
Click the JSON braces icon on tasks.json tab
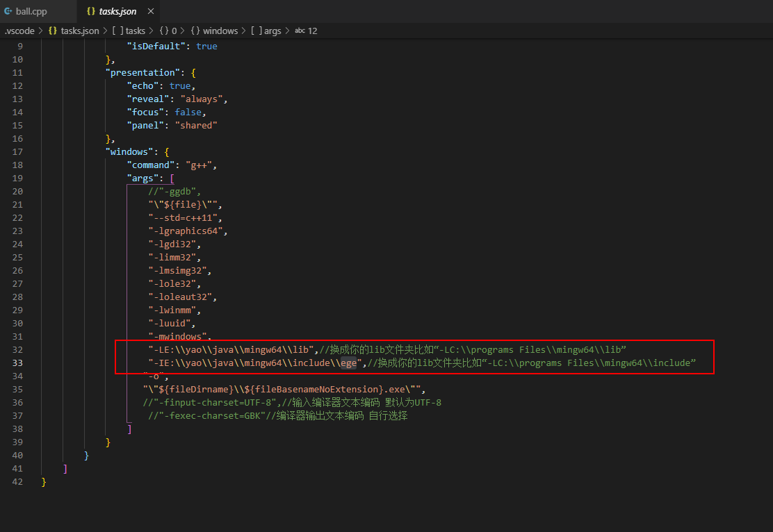point(91,10)
